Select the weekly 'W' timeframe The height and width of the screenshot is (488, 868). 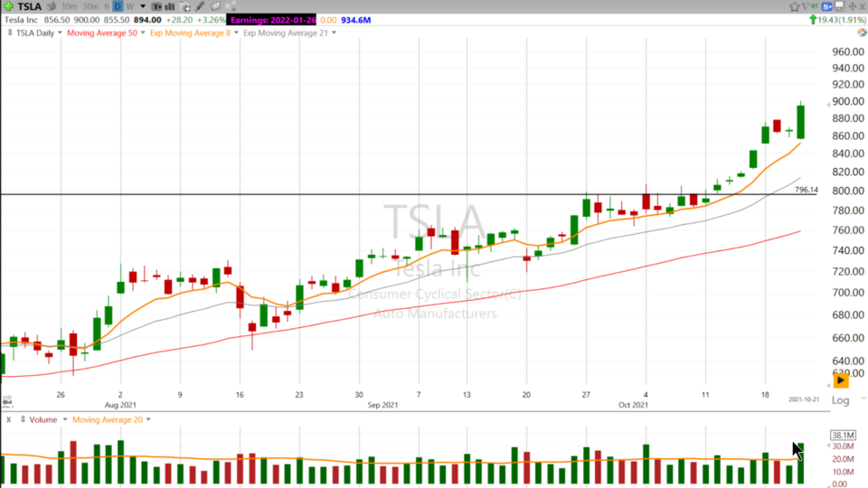click(x=130, y=6)
